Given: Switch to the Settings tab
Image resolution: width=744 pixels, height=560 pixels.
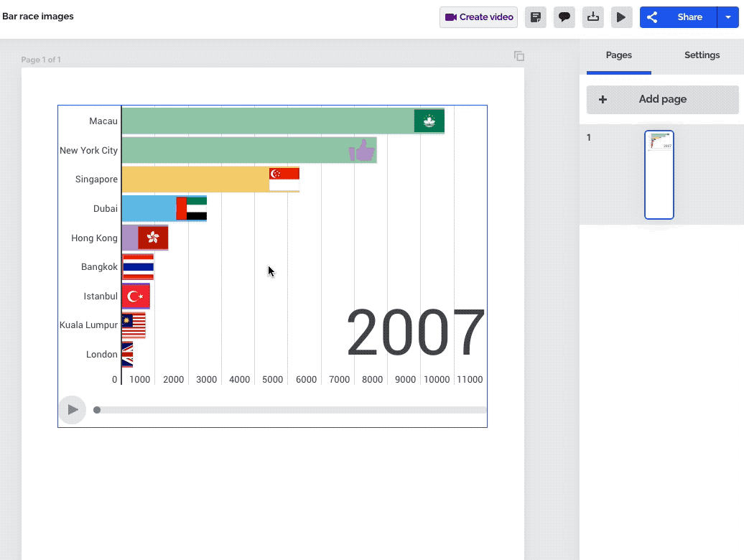Looking at the screenshot, I should (x=702, y=55).
